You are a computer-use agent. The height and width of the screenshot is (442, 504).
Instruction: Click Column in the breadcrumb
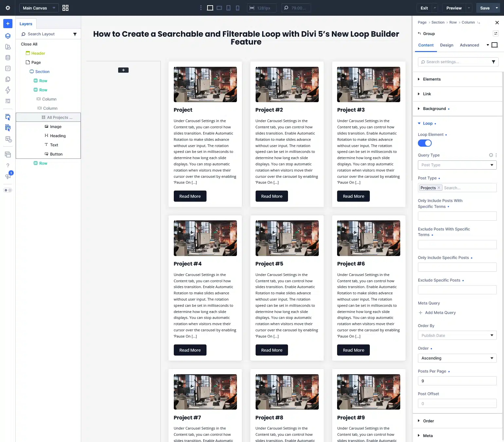click(468, 23)
